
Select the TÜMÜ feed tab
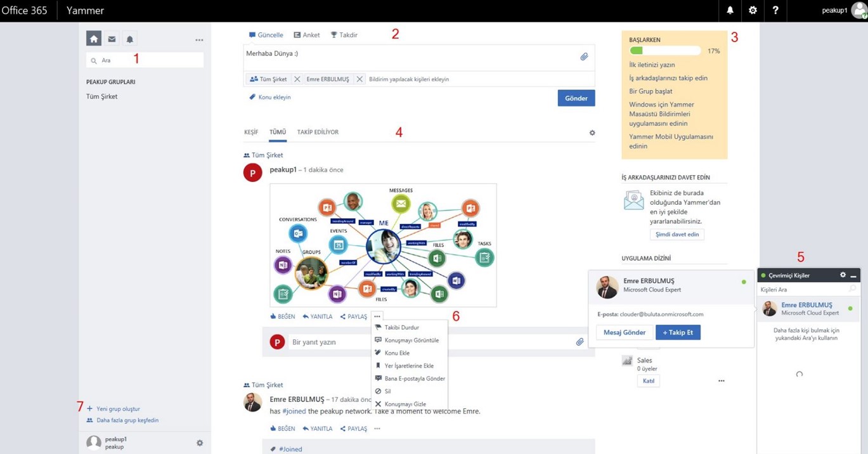(278, 132)
